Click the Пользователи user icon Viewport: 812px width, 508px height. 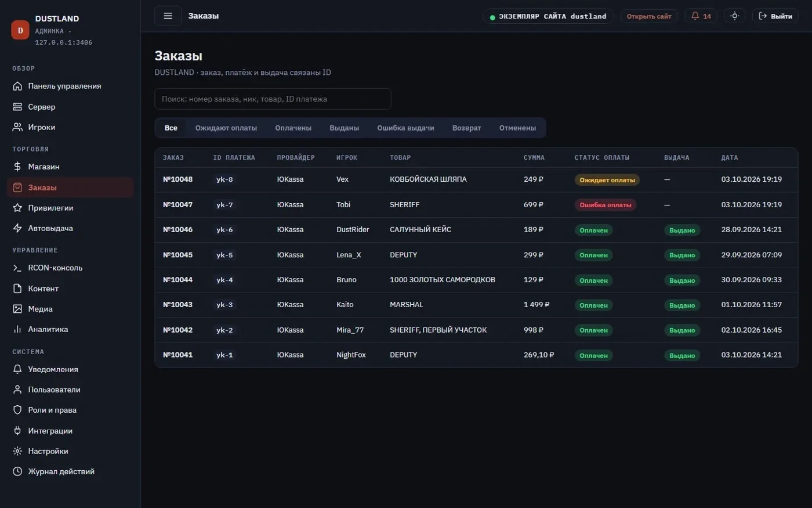click(17, 390)
